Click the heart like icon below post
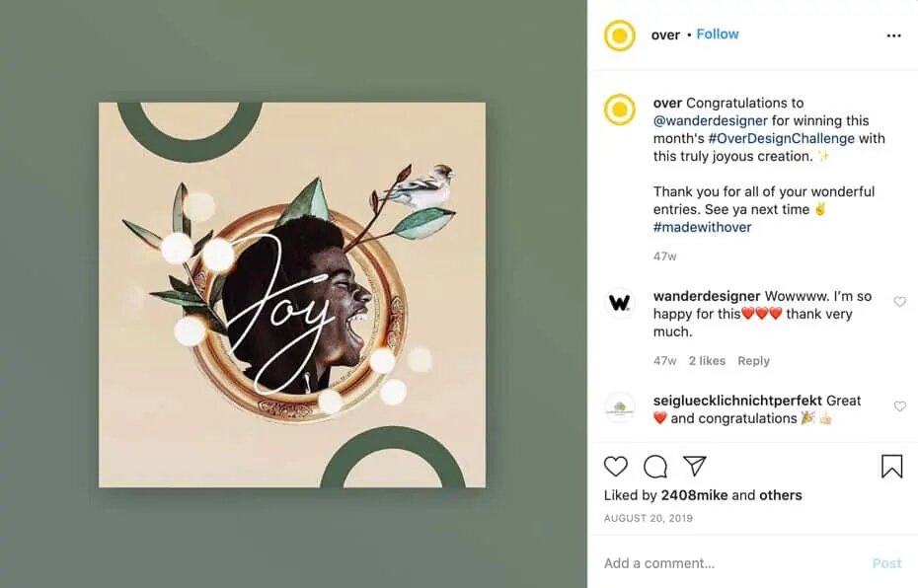 (x=615, y=467)
